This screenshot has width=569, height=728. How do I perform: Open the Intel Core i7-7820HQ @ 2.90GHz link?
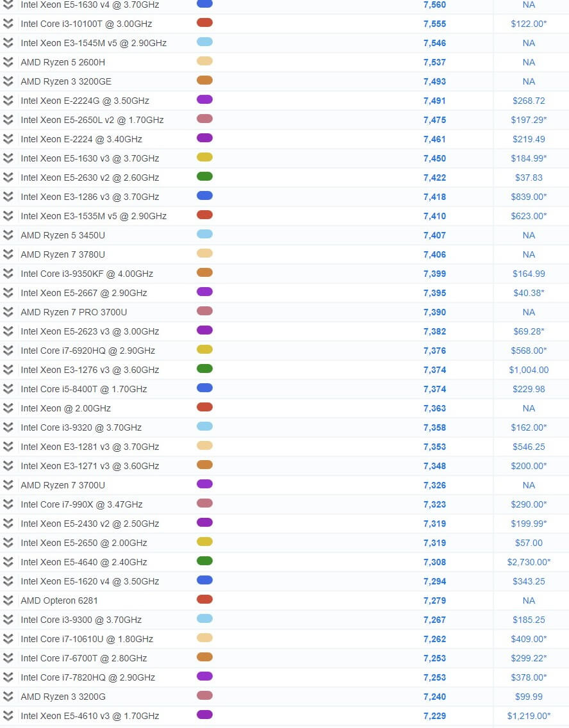[x=88, y=677]
